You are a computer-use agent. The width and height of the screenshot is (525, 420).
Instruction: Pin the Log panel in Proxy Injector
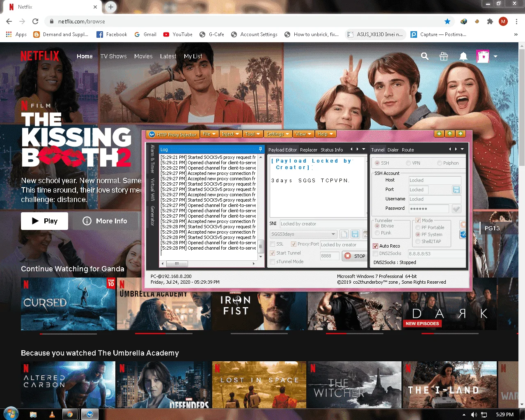(260, 149)
